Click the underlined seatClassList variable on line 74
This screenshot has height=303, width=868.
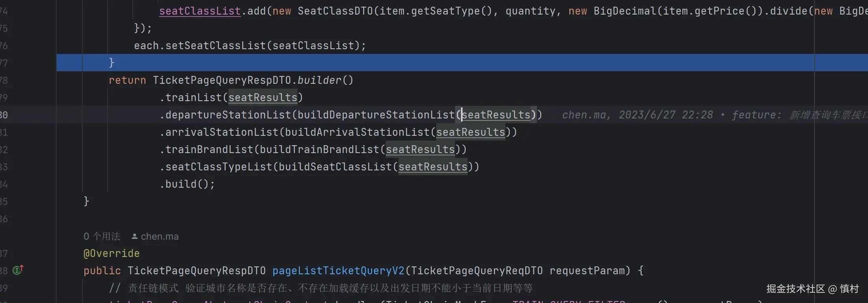(x=200, y=11)
